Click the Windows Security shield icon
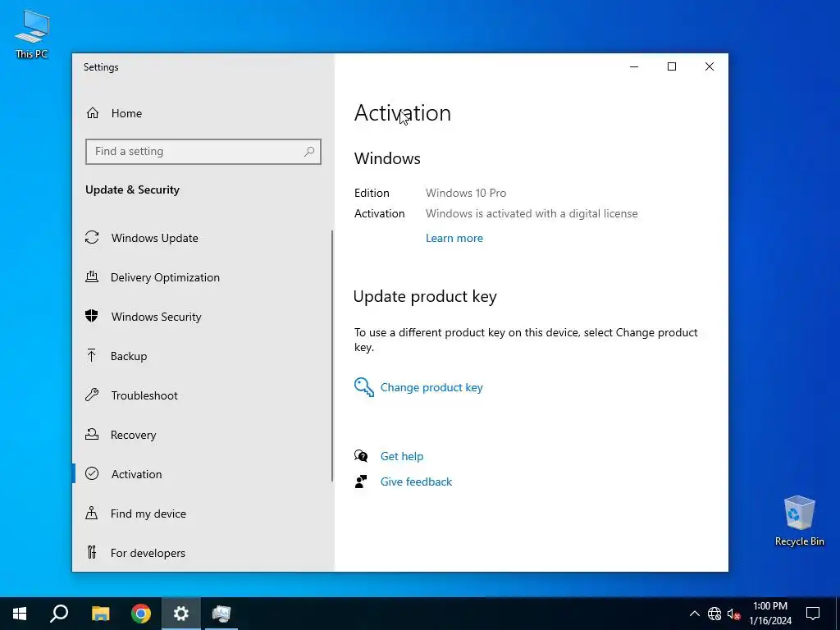The height and width of the screenshot is (630, 840). (92, 316)
